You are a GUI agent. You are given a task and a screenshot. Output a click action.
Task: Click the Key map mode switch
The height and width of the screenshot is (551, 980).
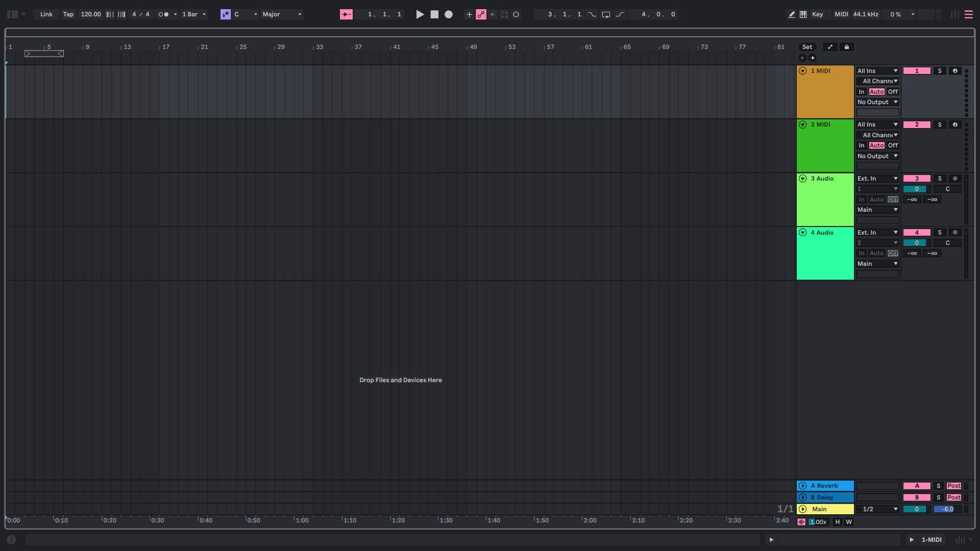(817, 14)
